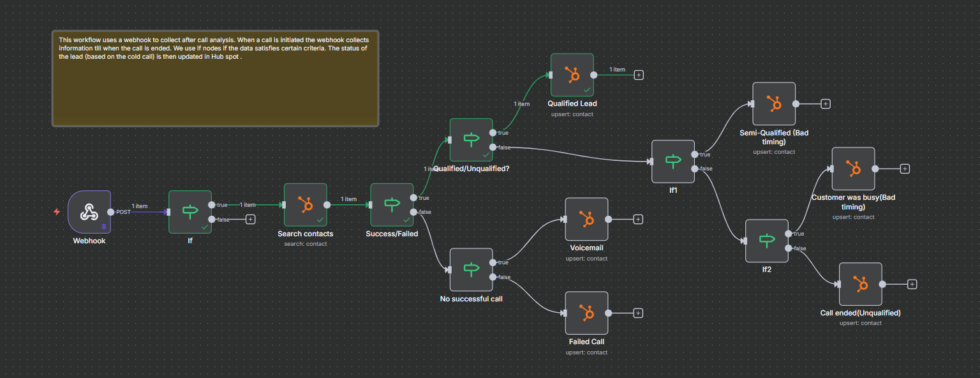Open the No successful call If node
Viewport: 980px width, 378px height.
[471, 268]
